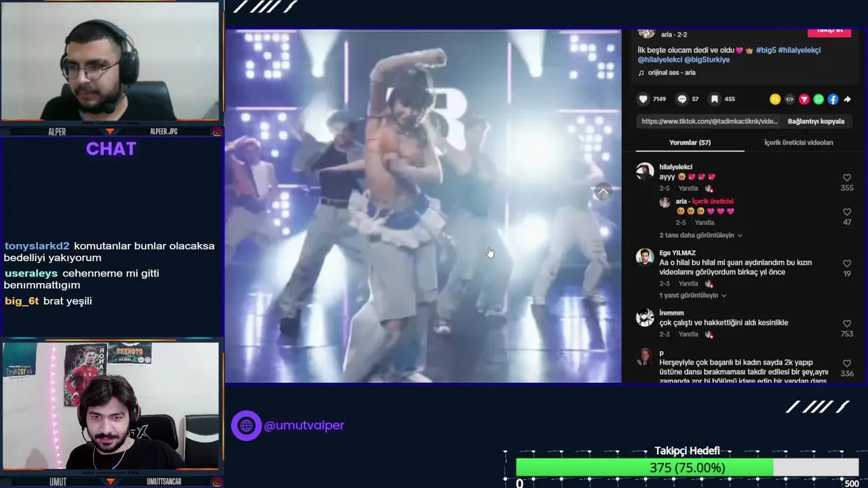
Task: Like the TikTok video with heart icon
Action: (643, 99)
